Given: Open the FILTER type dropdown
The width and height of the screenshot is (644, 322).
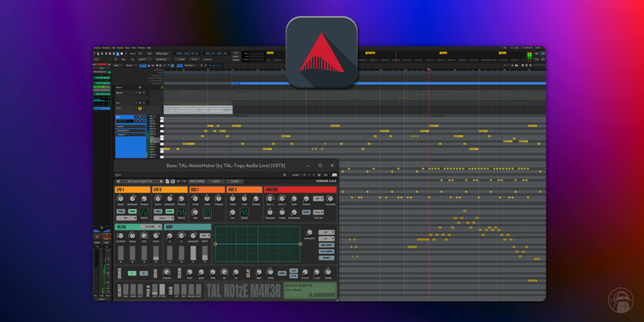Looking at the screenshot, I should 151,227.
